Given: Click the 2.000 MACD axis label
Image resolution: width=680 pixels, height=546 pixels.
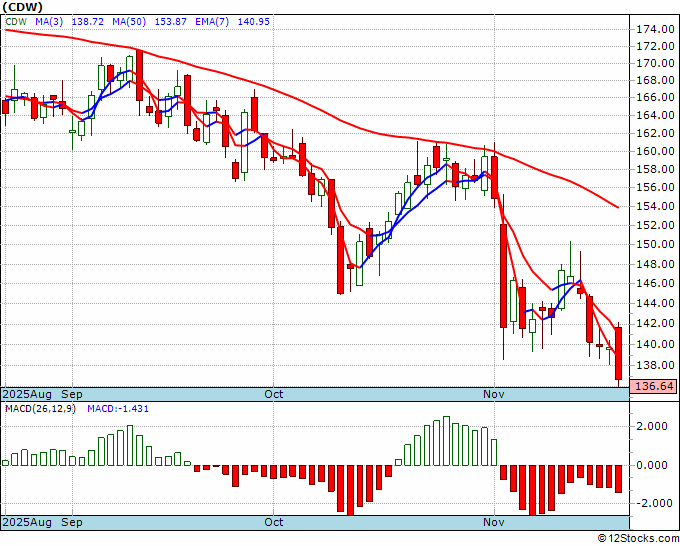Looking at the screenshot, I should (652, 426).
